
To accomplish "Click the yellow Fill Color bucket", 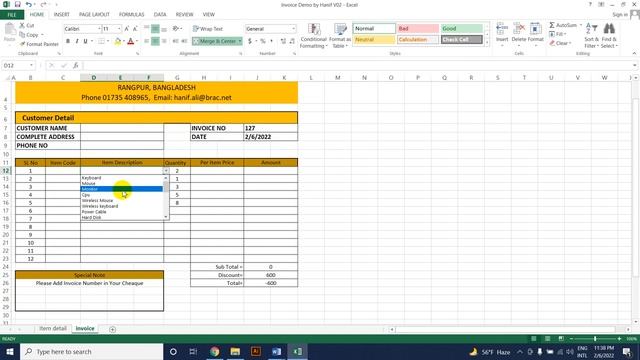I will click(x=118, y=41).
